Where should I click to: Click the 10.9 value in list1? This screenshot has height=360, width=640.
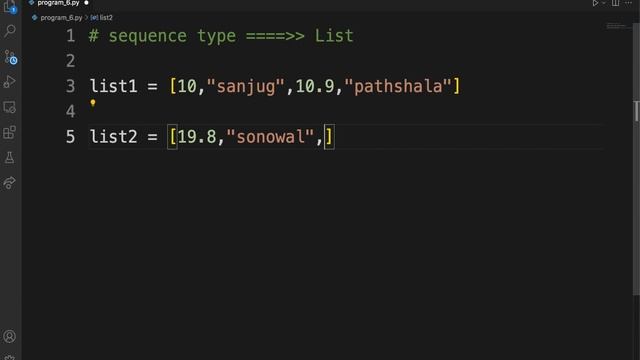click(x=315, y=86)
